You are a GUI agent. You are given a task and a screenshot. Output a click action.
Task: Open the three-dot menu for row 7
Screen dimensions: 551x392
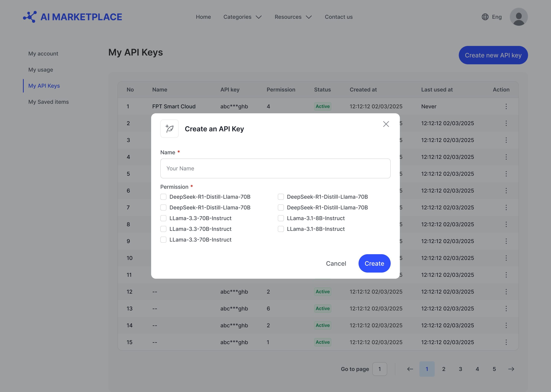[506, 208]
